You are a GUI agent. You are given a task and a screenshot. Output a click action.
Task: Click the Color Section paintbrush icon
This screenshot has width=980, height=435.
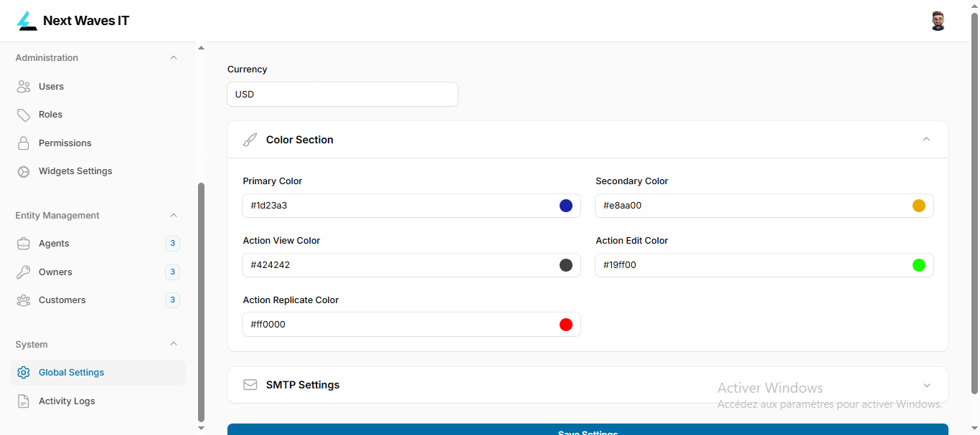tap(250, 140)
